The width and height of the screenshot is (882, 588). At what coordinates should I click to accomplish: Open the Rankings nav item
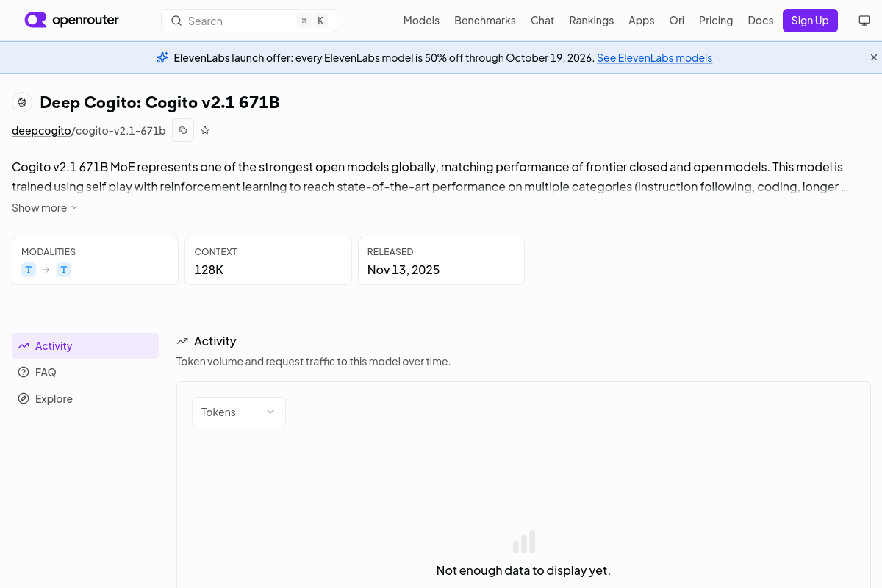pos(592,21)
